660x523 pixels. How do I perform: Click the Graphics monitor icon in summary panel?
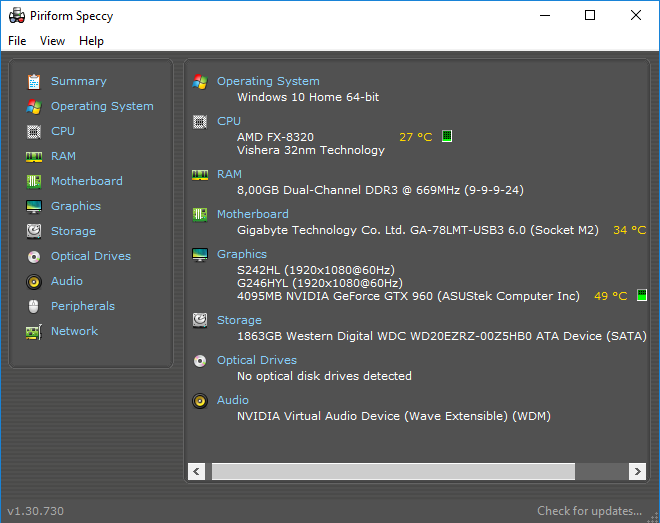(x=200, y=255)
